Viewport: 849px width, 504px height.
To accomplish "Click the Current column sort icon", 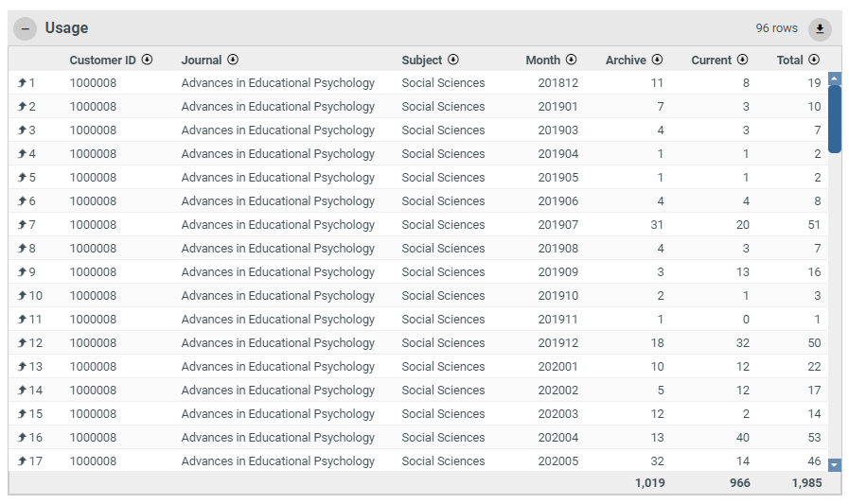I will tap(743, 60).
